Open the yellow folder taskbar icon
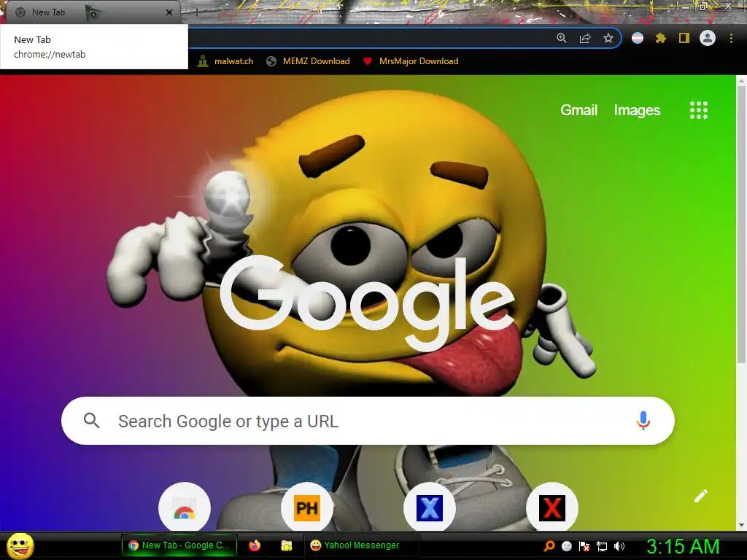The width and height of the screenshot is (747, 560). tap(286, 545)
